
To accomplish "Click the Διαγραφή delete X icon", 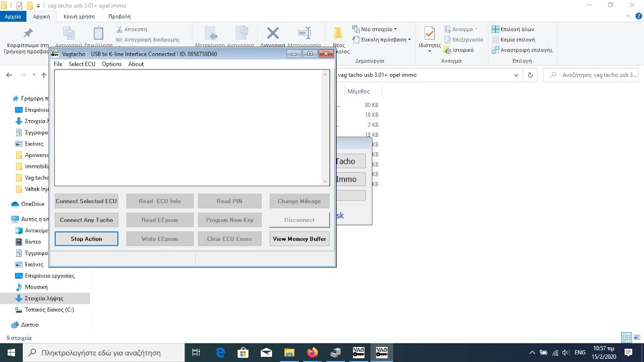I will 273,34.
